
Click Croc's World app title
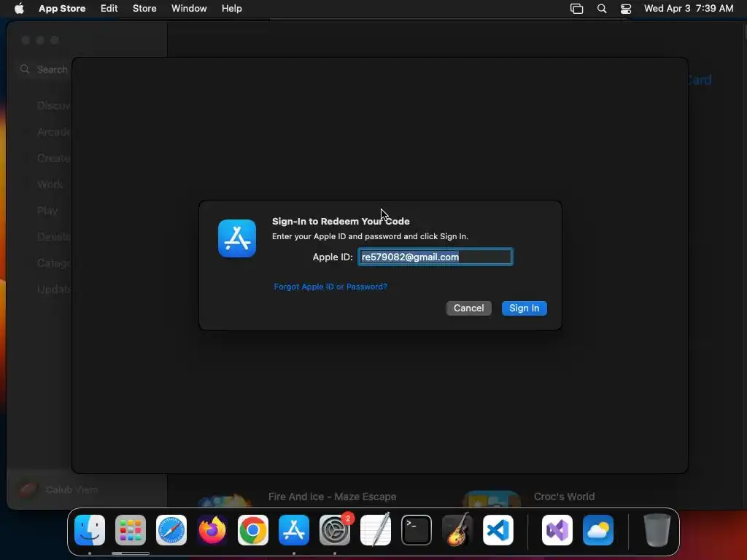[x=564, y=497]
